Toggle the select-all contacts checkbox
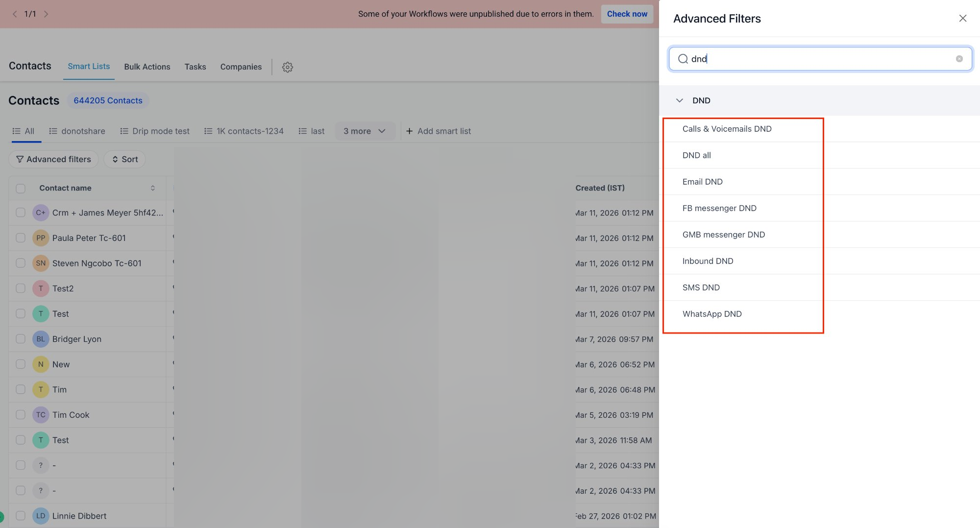980x528 pixels. click(x=21, y=189)
